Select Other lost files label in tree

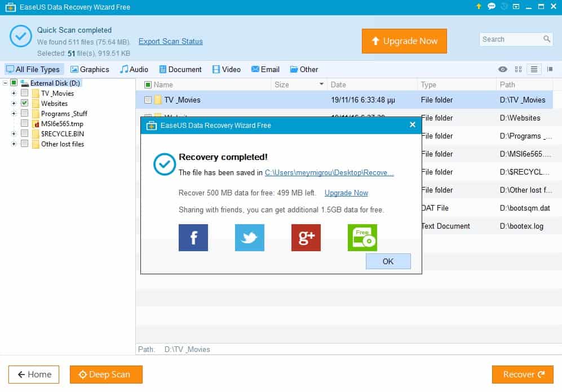pos(63,144)
